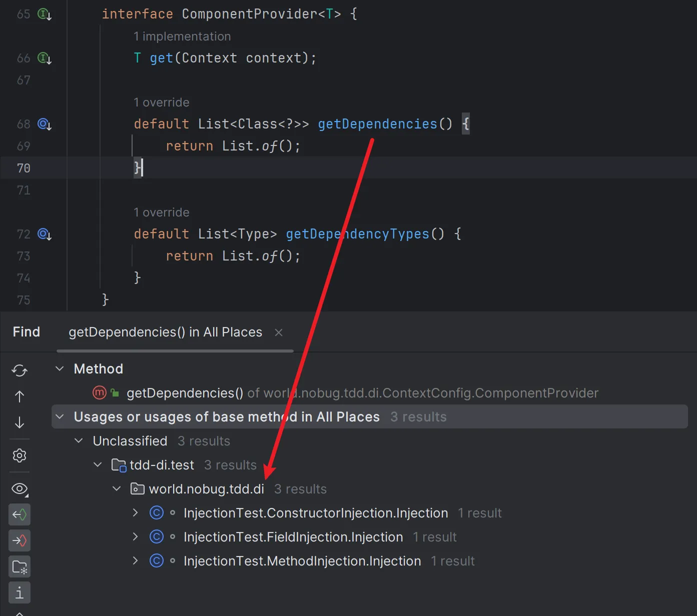Toggle show read access filter
The image size is (697, 616).
tap(20, 514)
